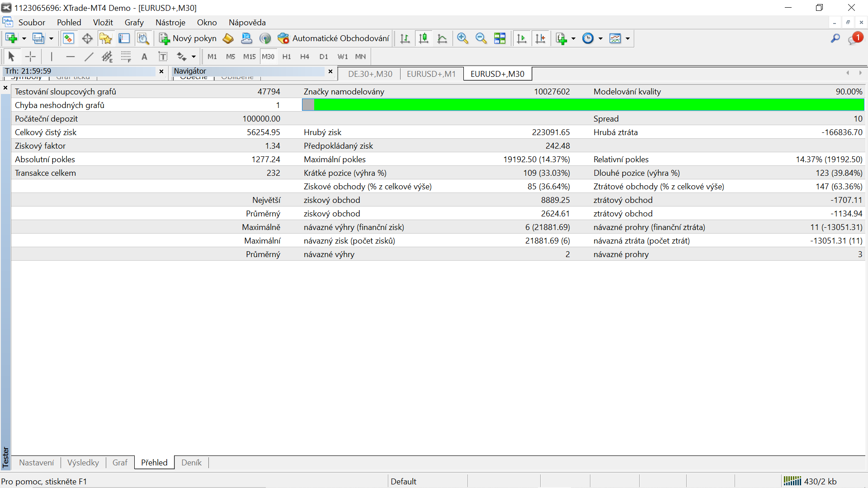
Task: Open the Nastavení tester tab
Action: click(x=37, y=463)
